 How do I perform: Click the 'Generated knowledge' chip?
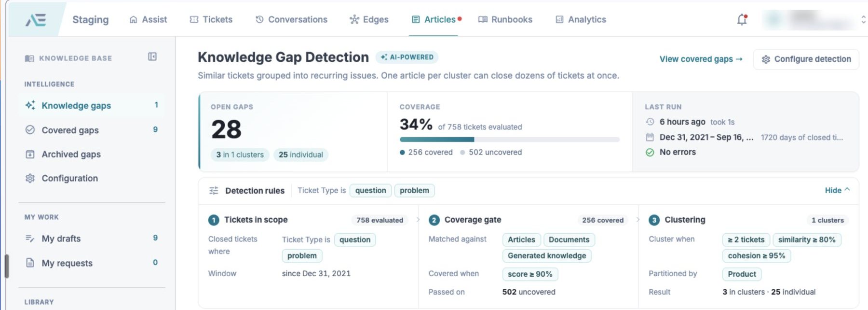[x=547, y=256]
